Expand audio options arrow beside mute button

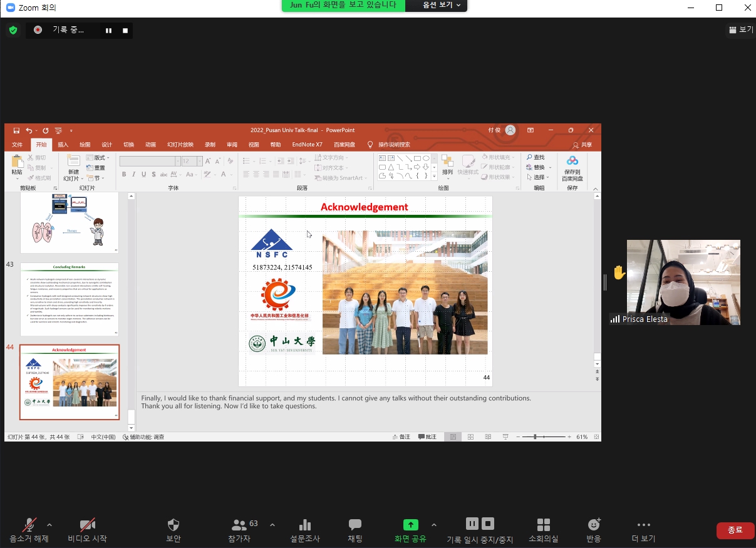pyautogui.click(x=49, y=525)
